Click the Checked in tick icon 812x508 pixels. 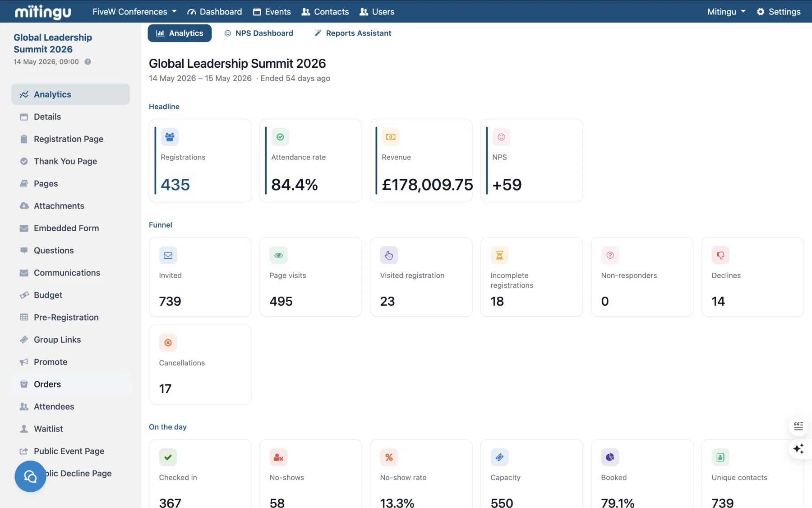(x=168, y=457)
